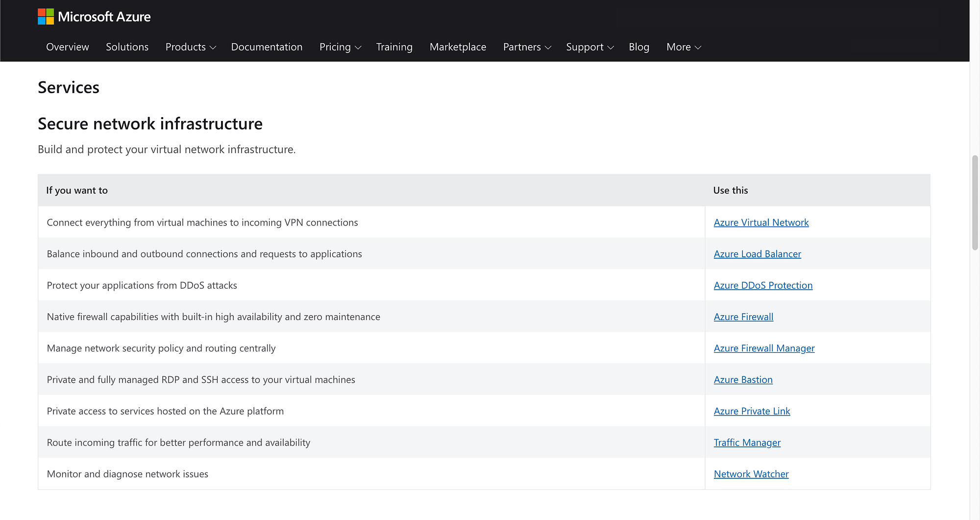Open the Training nav item
This screenshot has height=520, width=980.
(x=394, y=47)
